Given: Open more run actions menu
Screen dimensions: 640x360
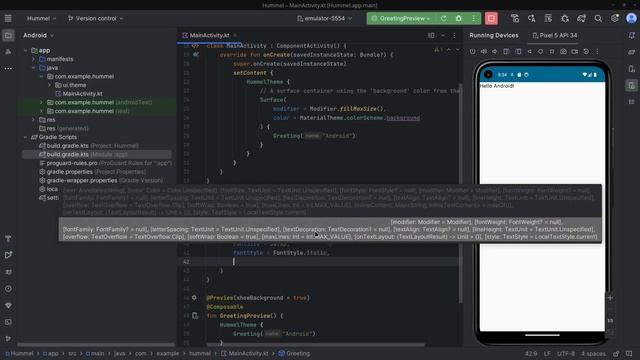Looking at the screenshot, I should tap(473, 18).
